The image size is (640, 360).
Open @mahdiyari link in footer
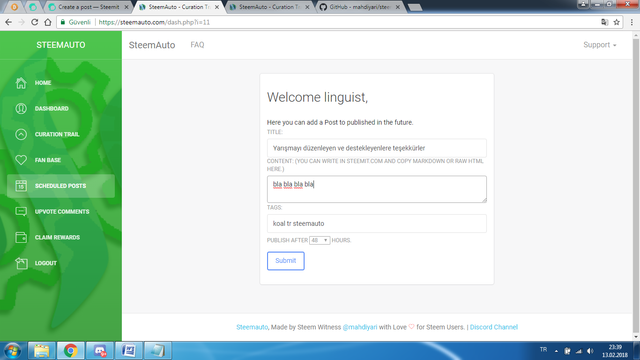(360, 327)
